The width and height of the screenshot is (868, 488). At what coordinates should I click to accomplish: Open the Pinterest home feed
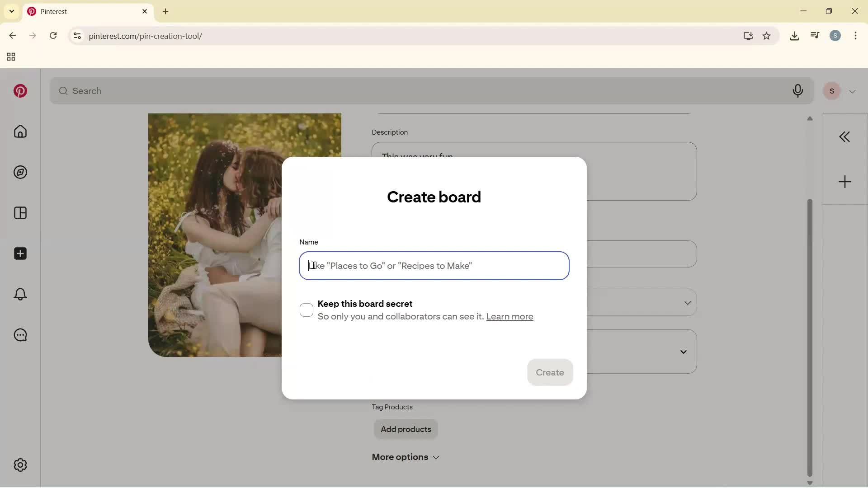pos(20,131)
